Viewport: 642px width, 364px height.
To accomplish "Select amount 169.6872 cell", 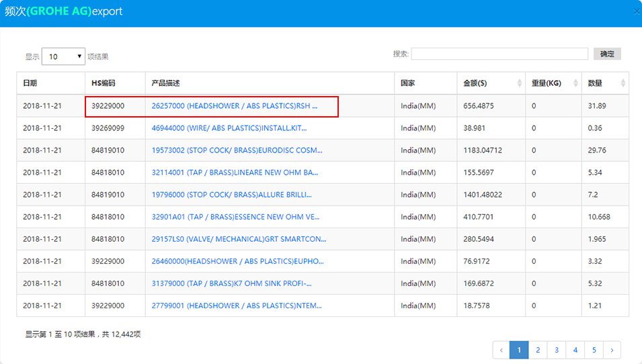I will tap(491, 283).
